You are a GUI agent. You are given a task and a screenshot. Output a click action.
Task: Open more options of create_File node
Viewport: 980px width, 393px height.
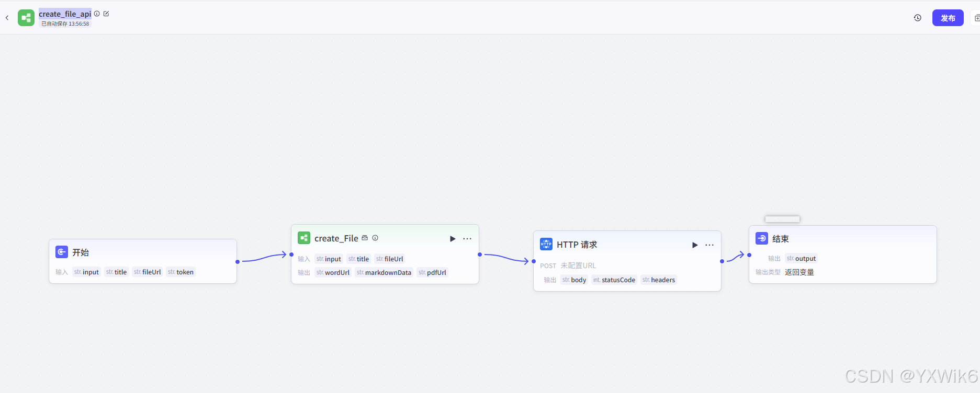point(467,238)
